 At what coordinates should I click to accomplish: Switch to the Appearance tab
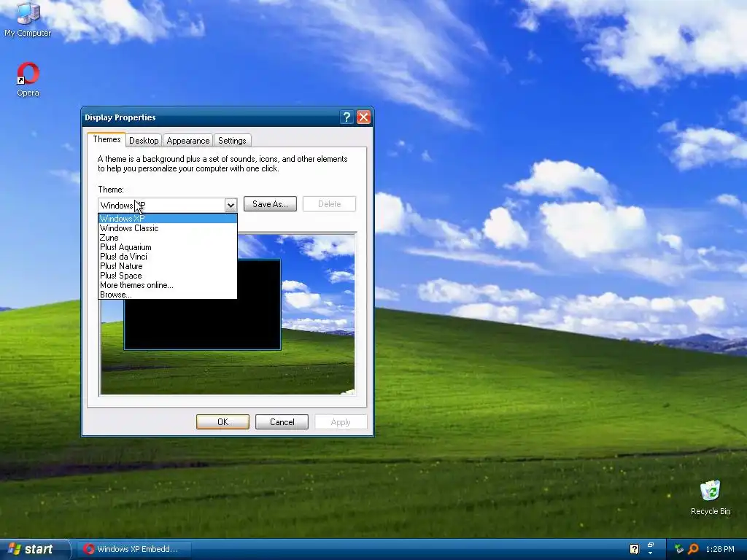coord(187,141)
